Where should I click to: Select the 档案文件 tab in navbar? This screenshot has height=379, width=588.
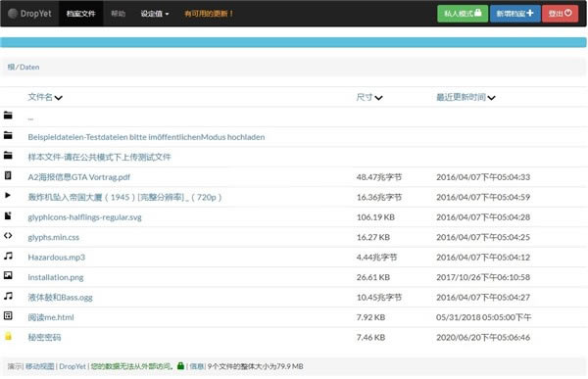[x=81, y=14]
